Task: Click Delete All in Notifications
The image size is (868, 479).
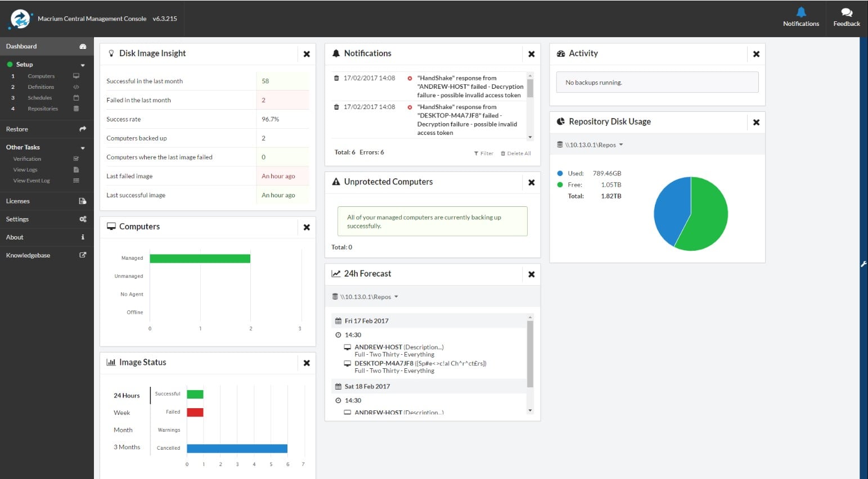Action: point(516,153)
